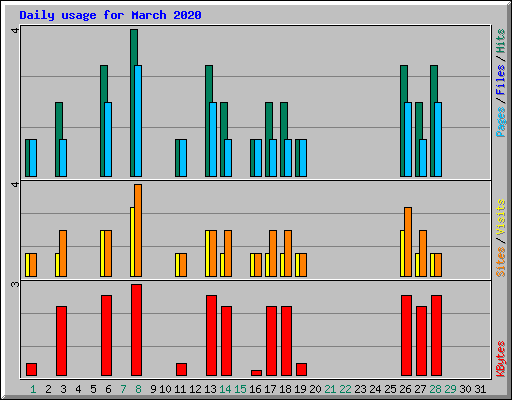The width and height of the screenshot is (512, 400).
Task: Click the orange Sites legend label
Action: 500,262
